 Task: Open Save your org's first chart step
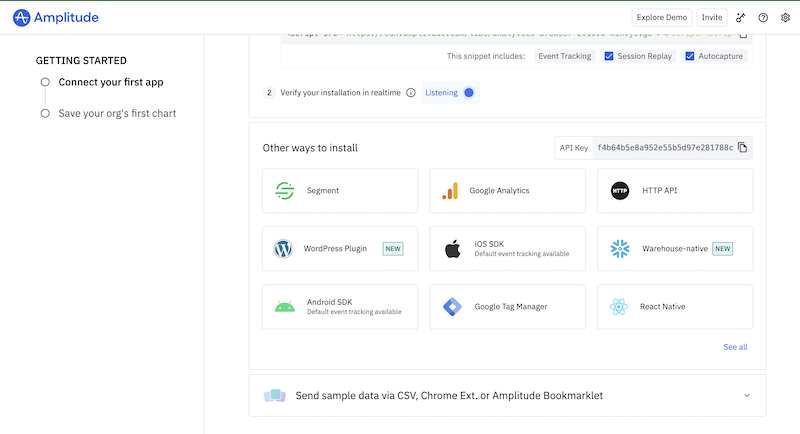point(117,113)
